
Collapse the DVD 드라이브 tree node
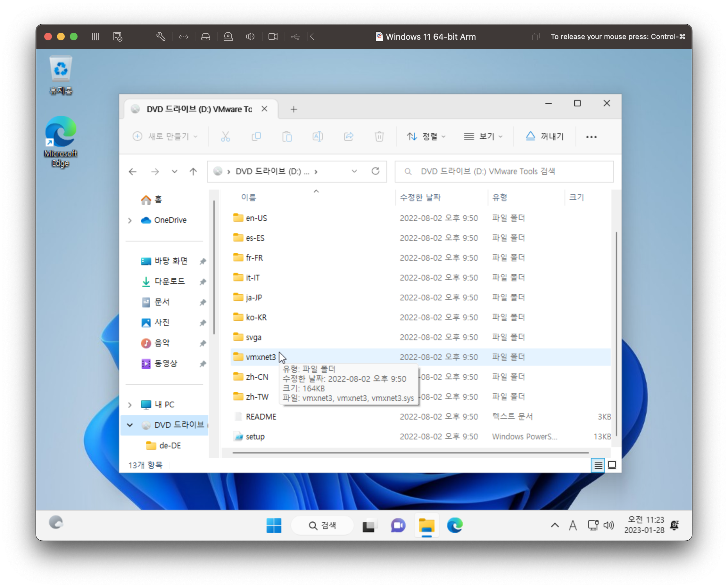coord(130,425)
